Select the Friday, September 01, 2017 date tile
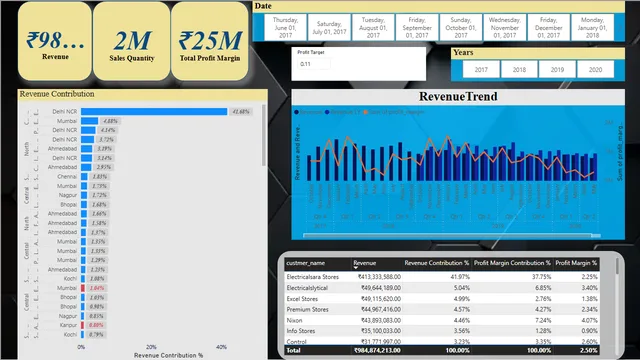Image resolution: width=640 pixels, height=360 pixels. pos(417,27)
